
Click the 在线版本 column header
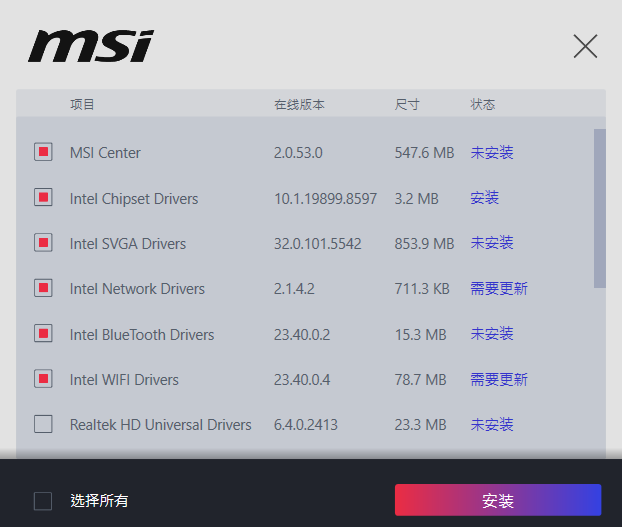pyautogui.click(x=299, y=104)
